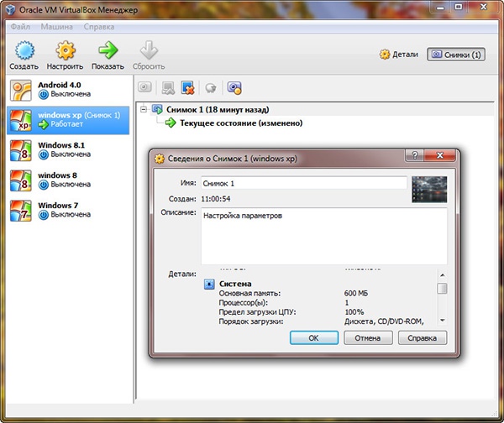Open Настроить settings gear icon
The width and height of the screenshot is (504, 423).
click(x=65, y=52)
